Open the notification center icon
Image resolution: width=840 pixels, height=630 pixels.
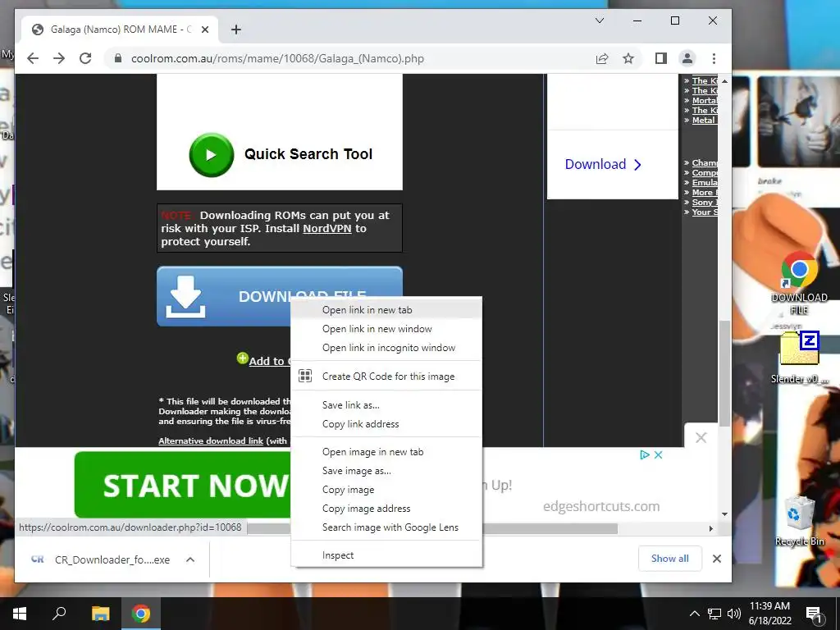[x=813, y=614]
